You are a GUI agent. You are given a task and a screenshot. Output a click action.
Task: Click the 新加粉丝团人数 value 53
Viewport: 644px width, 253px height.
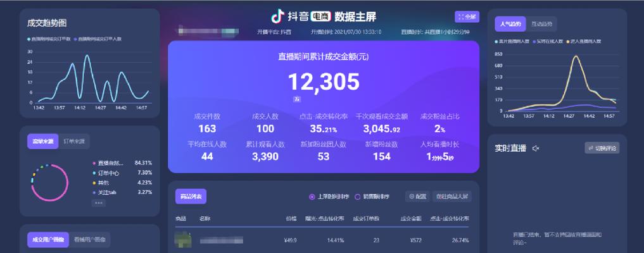(x=323, y=156)
